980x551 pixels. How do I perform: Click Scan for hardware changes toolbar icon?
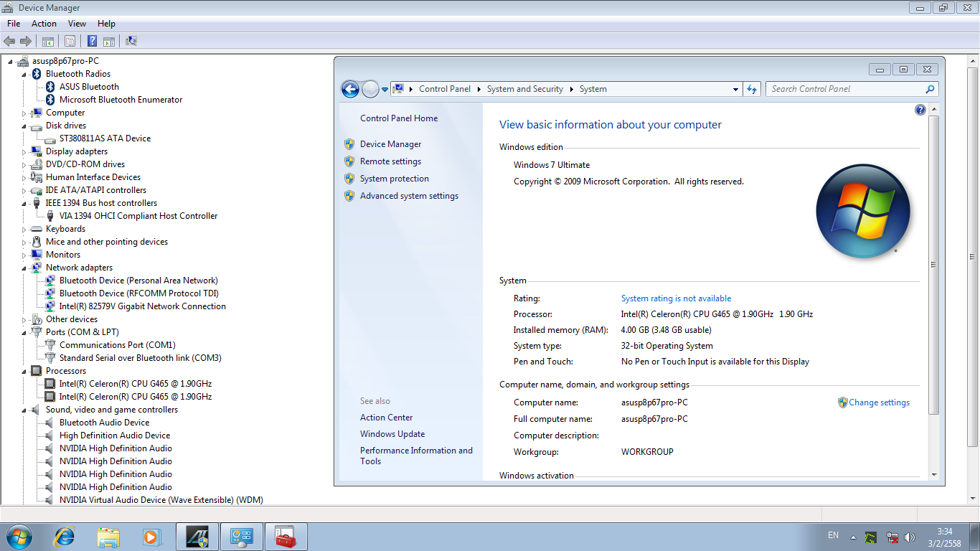131,41
